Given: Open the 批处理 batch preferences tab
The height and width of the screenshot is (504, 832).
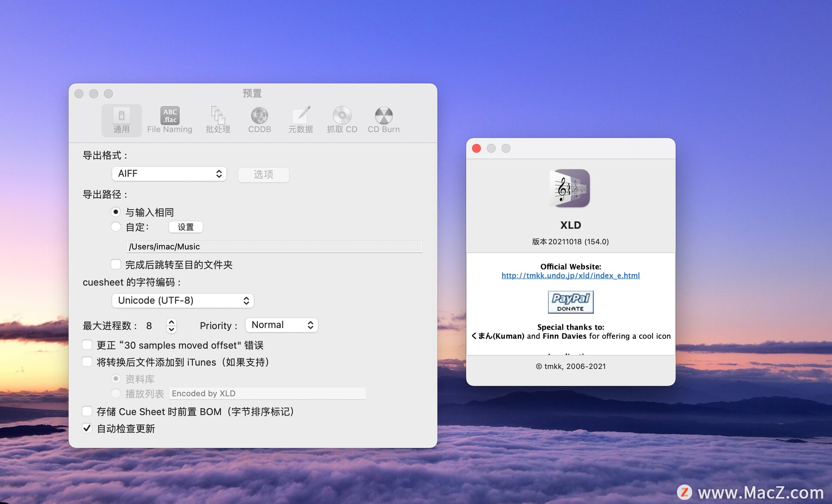Looking at the screenshot, I should click(218, 120).
